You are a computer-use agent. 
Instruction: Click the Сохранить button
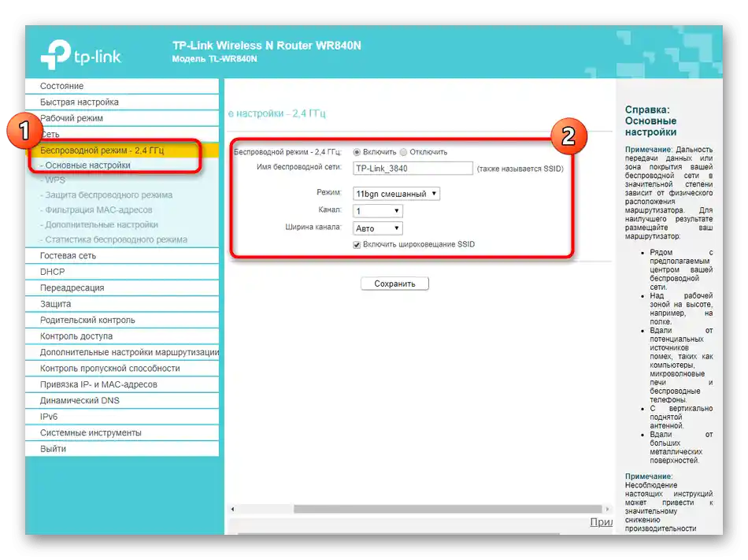coord(394,284)
